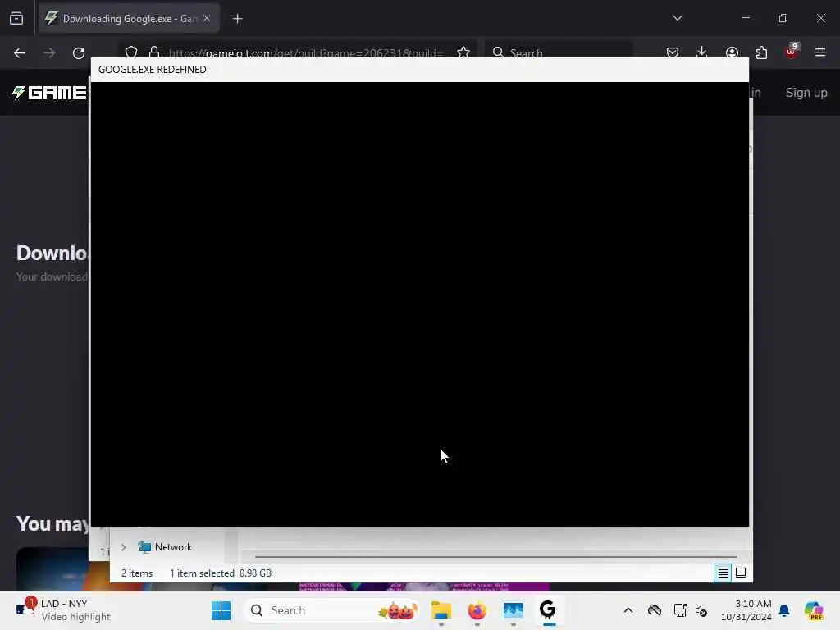
Task: Show site security padlock info
Action: coord(154,52)
